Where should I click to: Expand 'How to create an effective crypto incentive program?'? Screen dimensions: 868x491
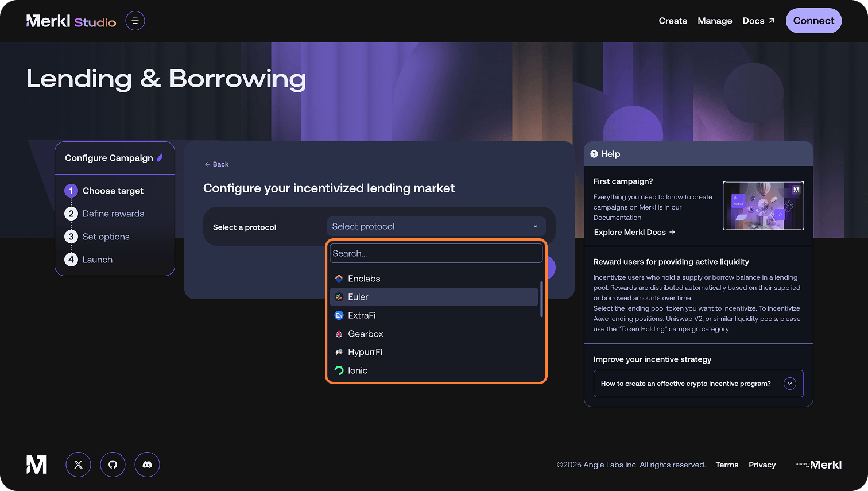click(x=698, y=384)
